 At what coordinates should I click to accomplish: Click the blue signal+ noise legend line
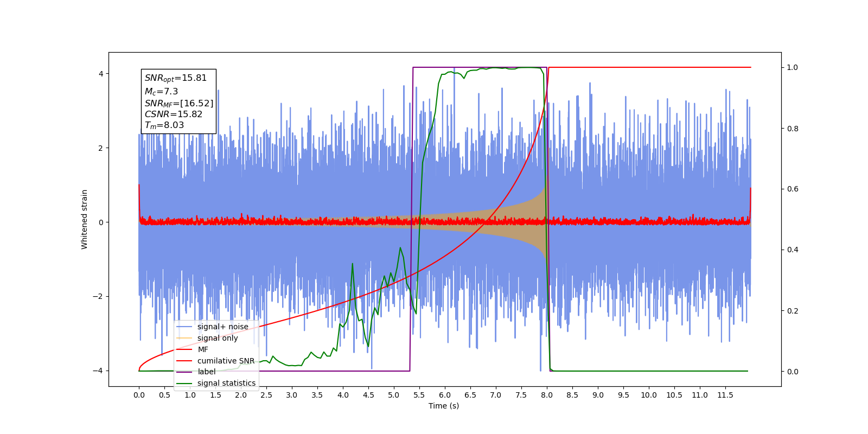(184, 327)
